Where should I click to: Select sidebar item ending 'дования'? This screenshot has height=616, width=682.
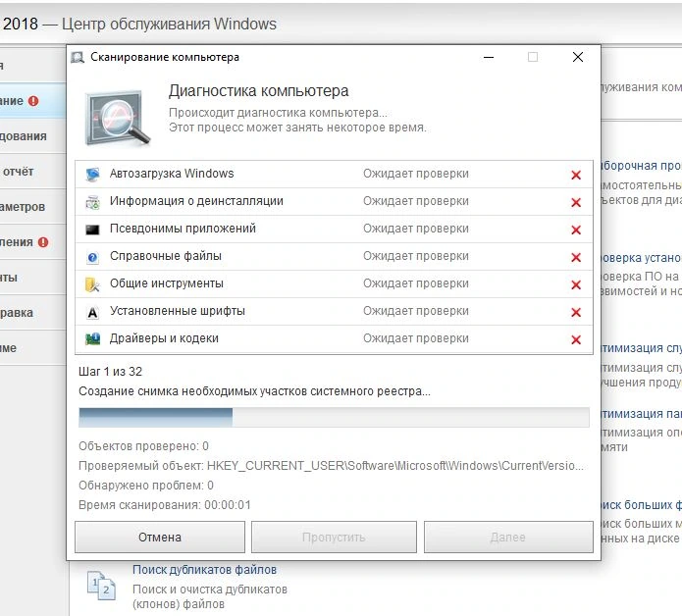coord(32,136)
